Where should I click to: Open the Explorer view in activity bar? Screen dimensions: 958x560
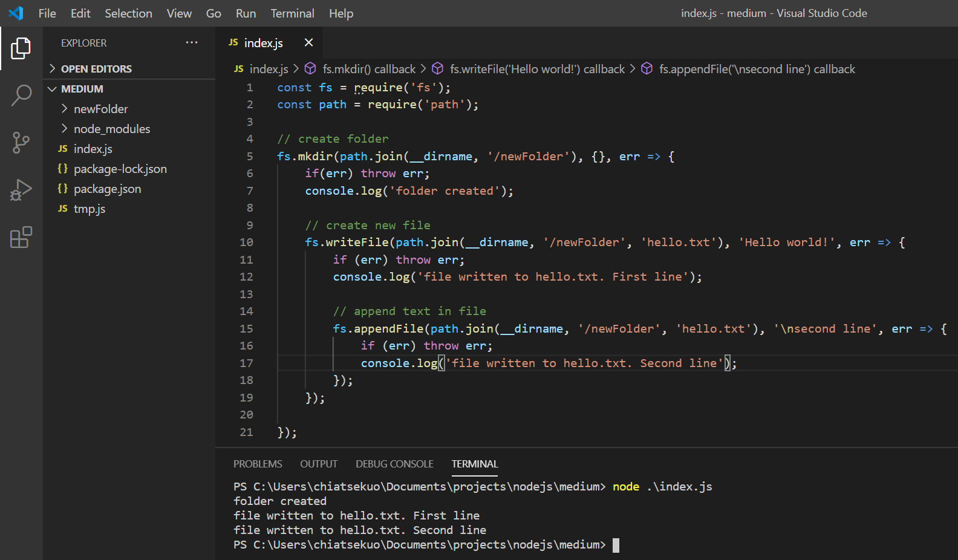[x=21, y=48]
